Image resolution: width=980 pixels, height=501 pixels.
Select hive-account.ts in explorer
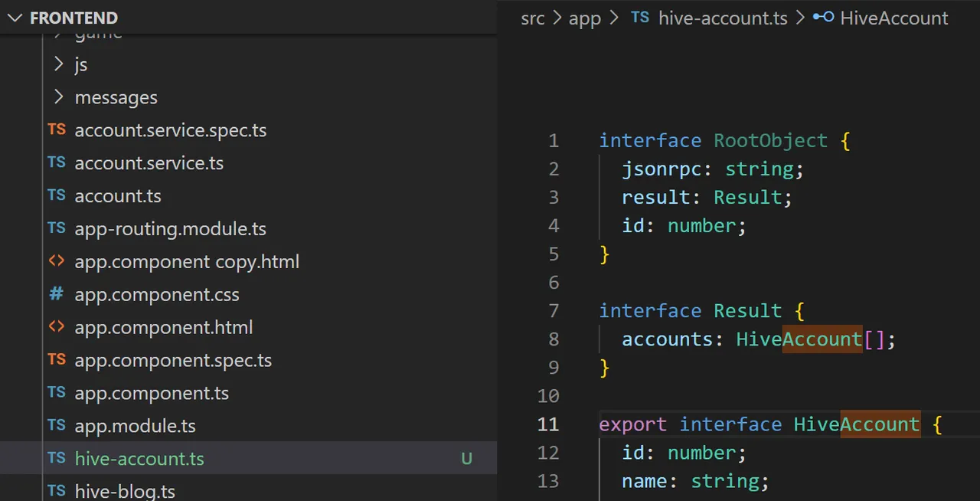[x=139, y=460]
